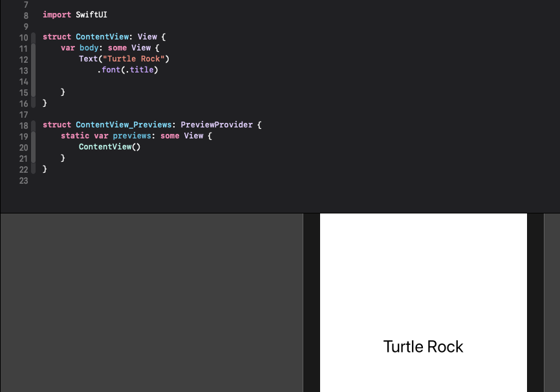Viewport: 560px width, 392px height.
Task: Click the closing brace on line 22
Action: click(x=45, y=169)
